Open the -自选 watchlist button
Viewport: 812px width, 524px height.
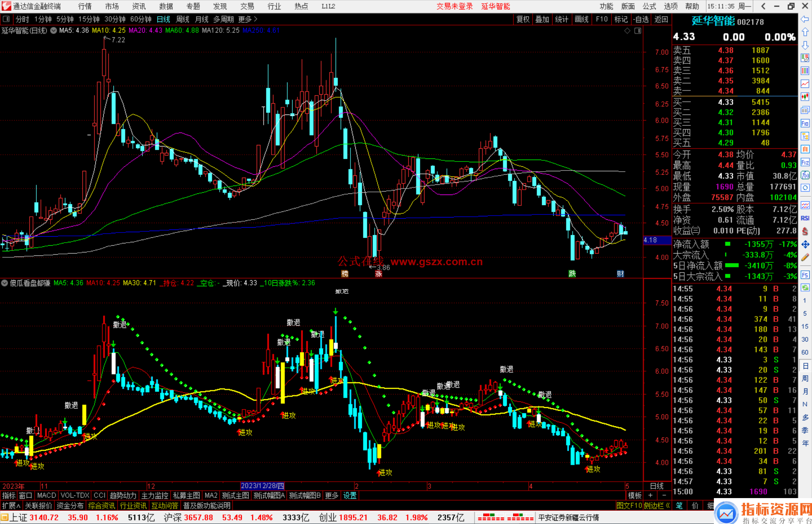coord(641,19)
